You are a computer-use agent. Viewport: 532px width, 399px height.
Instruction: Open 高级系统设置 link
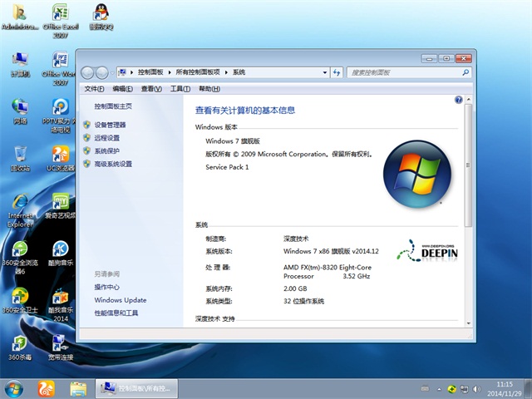113,165
